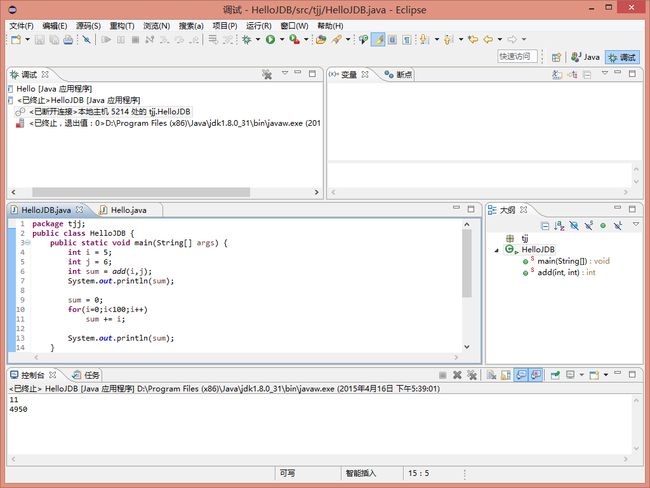
Task: Switch to the 任务 tab
Action: coord(86,375)
